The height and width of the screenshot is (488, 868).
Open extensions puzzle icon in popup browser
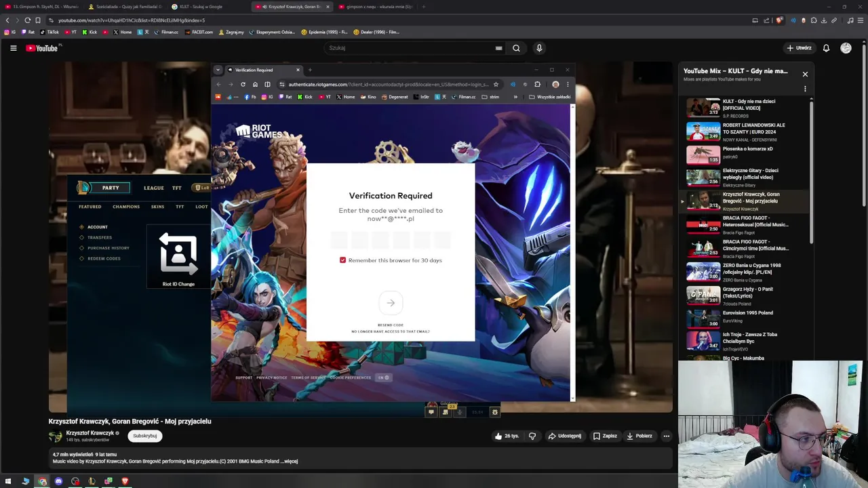click(x=537, y=84)
